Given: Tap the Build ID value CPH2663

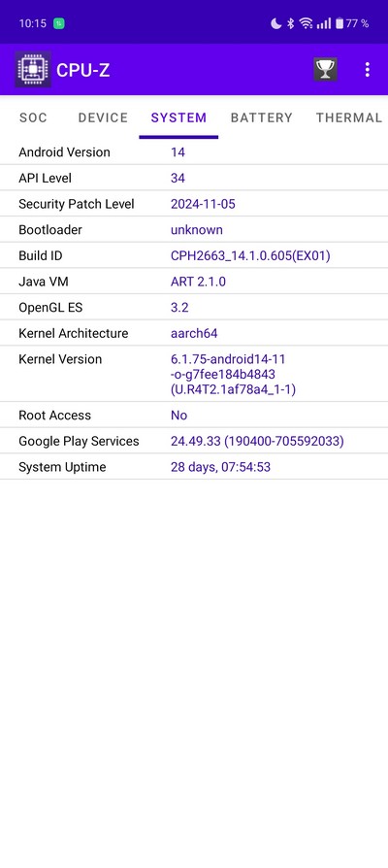Looking at the screenshot, I should [250, 255].
